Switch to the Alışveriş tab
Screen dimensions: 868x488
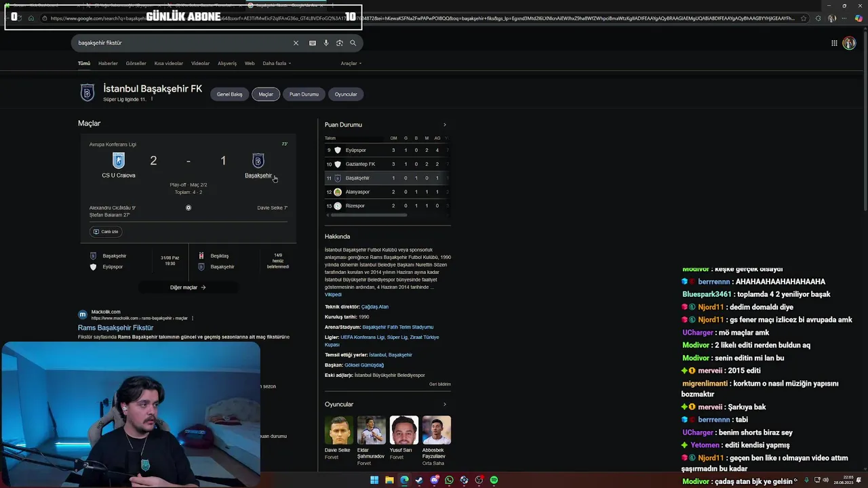point(227,63)
